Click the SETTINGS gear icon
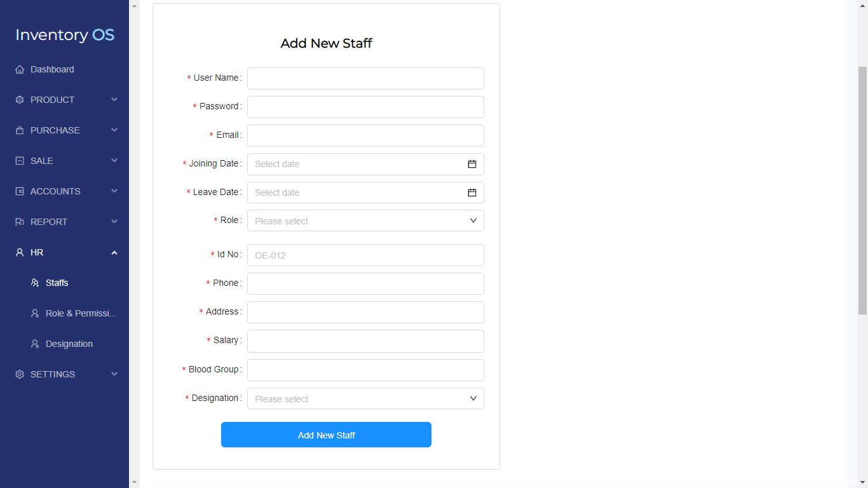 point(20,374)
